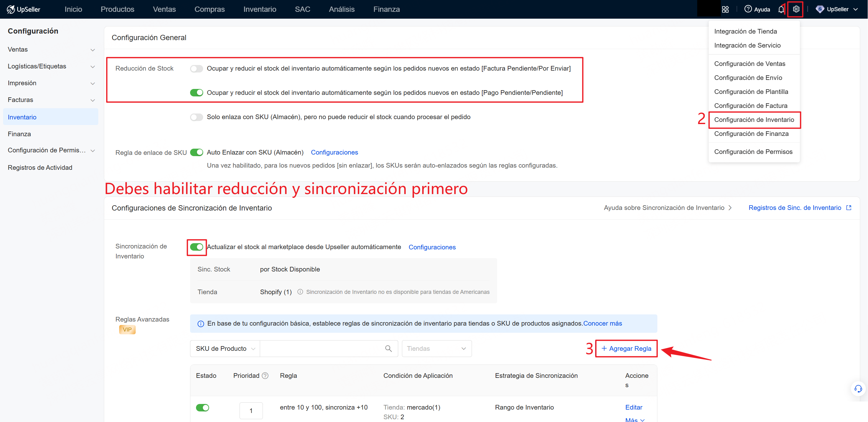Disable Auto Enlazar con SKU toggle
The width and height of the screenshot is (868, 422).
point(196,152)
